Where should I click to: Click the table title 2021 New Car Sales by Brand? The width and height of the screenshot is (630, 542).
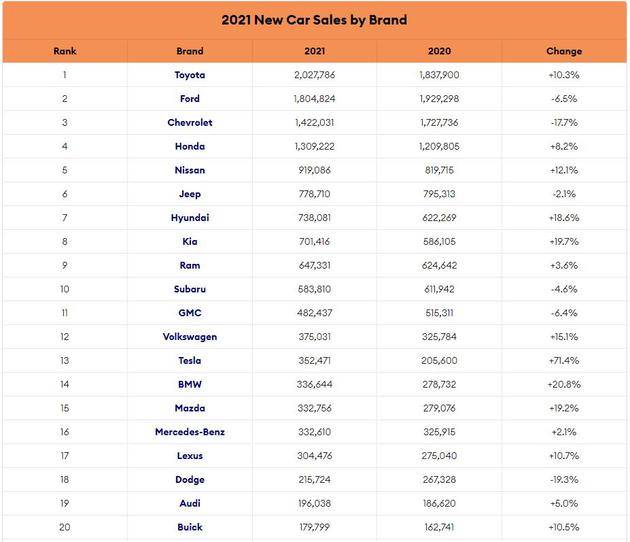click(x=314, y=20)
